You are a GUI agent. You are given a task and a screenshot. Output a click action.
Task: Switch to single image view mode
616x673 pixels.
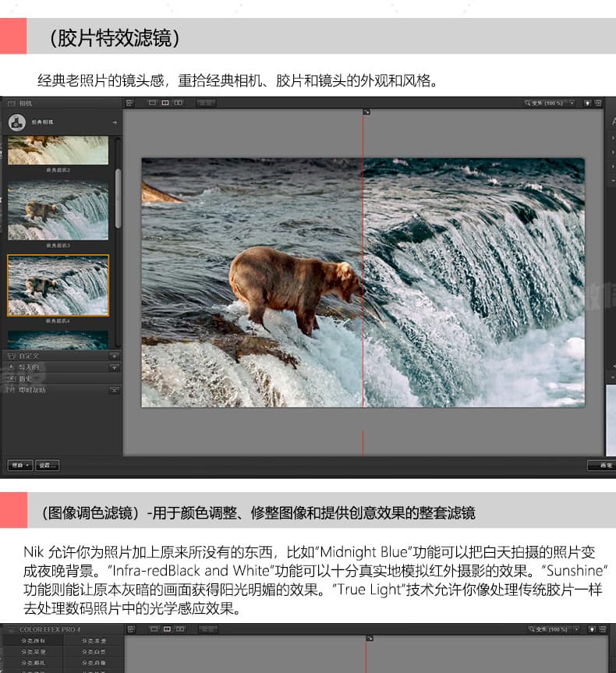point(153,103)
